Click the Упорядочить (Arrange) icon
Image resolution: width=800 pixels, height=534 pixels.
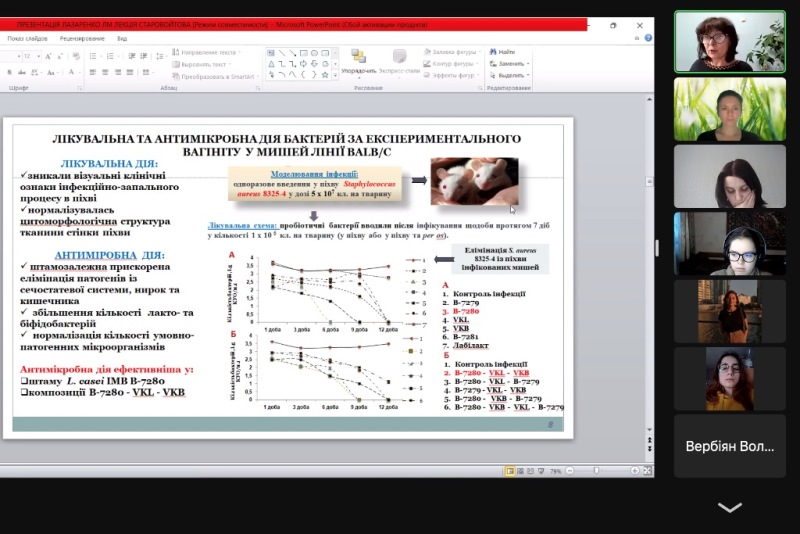click(358, 59)
